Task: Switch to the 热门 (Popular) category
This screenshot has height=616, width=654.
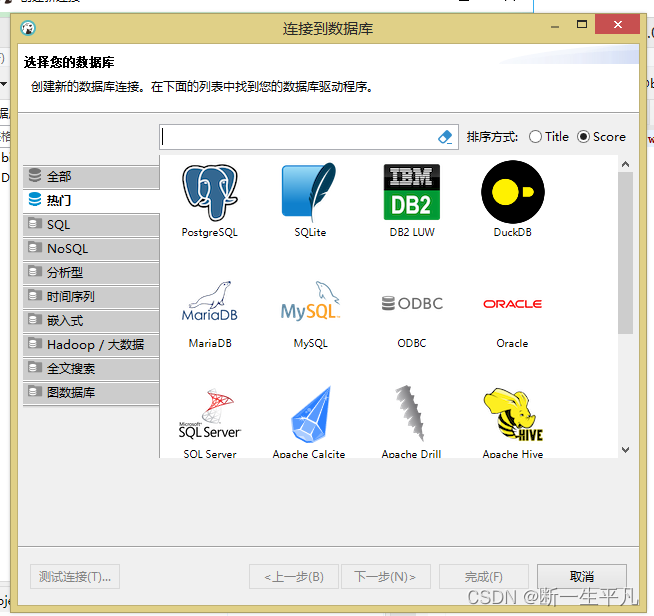Action: coord(91,201)
